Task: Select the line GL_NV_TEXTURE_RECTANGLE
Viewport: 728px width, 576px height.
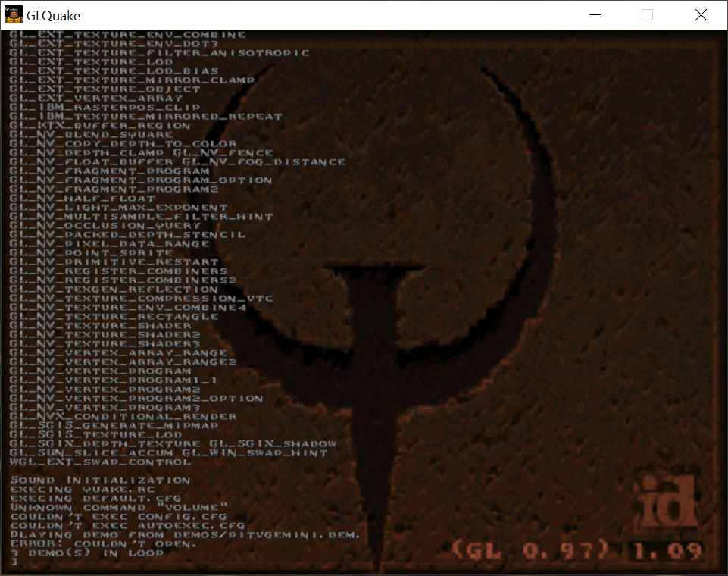Action: (x=114, y=317)
